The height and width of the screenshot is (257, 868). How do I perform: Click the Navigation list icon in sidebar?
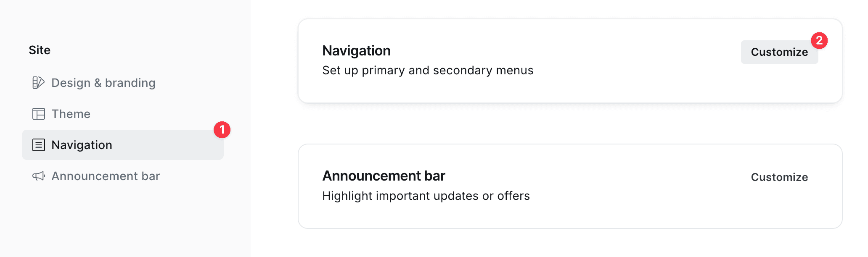click(x=39, y=145)
